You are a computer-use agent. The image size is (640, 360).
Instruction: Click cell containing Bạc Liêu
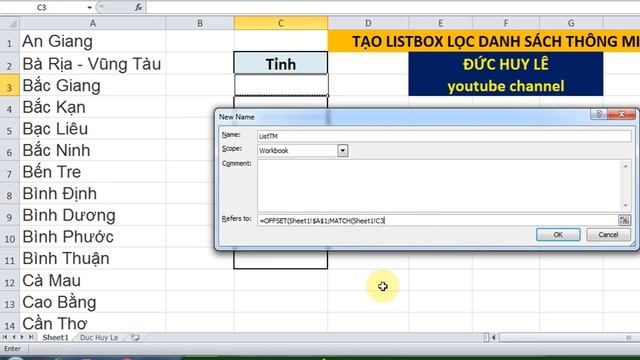pos(93,129)
